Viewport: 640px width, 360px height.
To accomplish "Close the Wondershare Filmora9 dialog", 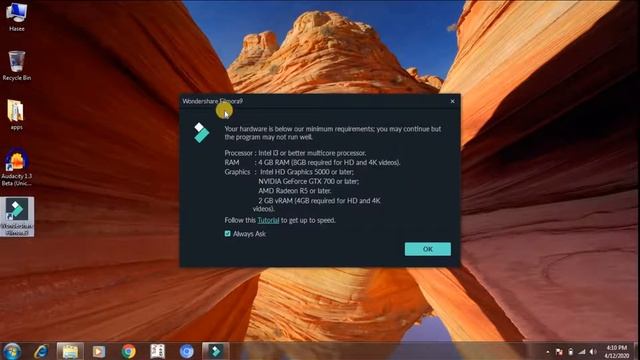I will pos(452,101).
